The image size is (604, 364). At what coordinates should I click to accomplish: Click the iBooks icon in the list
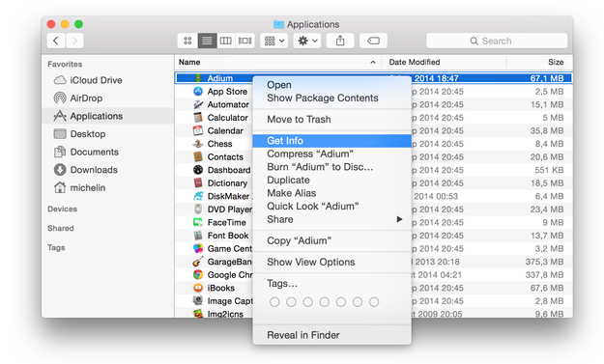pos(198,288)
